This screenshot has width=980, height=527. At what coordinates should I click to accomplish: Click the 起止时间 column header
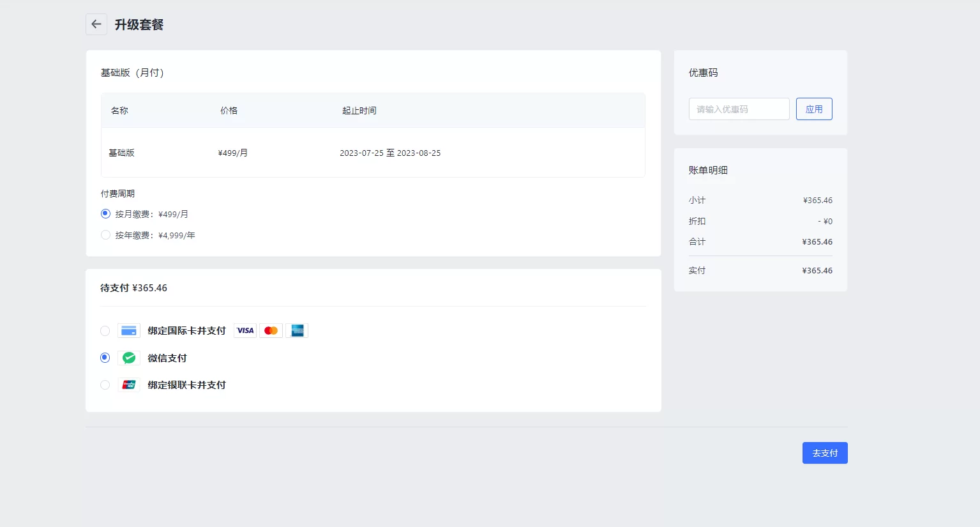tap(359, 111)
